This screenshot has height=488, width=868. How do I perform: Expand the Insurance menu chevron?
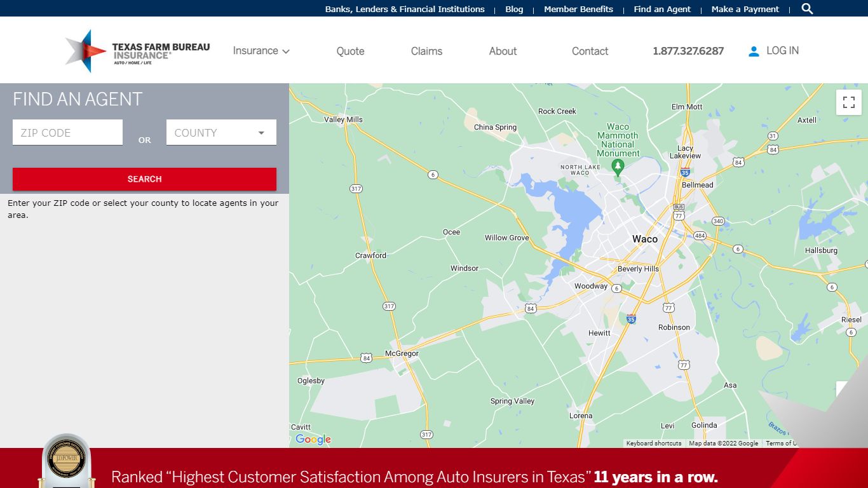tap(286, 51)
